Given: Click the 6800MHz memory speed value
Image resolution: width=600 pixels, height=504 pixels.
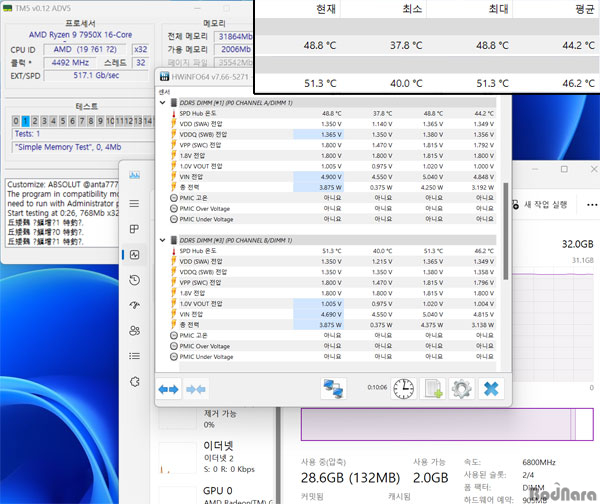Looking at the screenshot, I should coord(539,462).
